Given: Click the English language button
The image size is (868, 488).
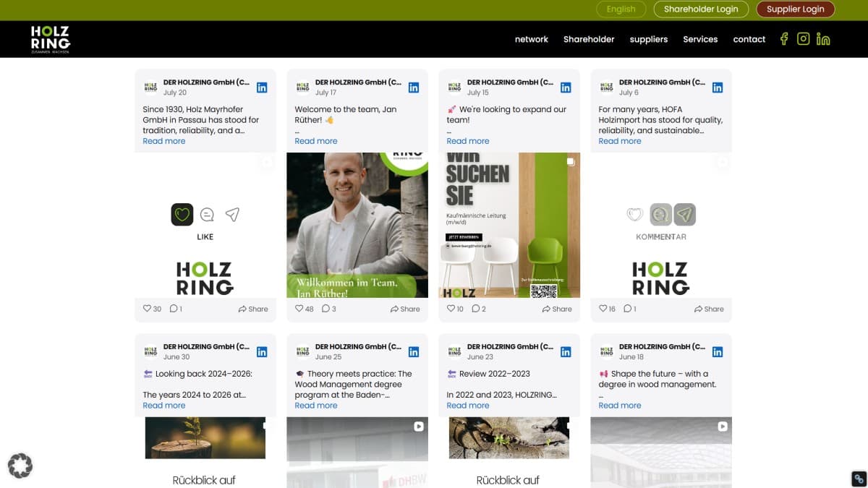Looking at the screenshot, I should tap(621, 9).
